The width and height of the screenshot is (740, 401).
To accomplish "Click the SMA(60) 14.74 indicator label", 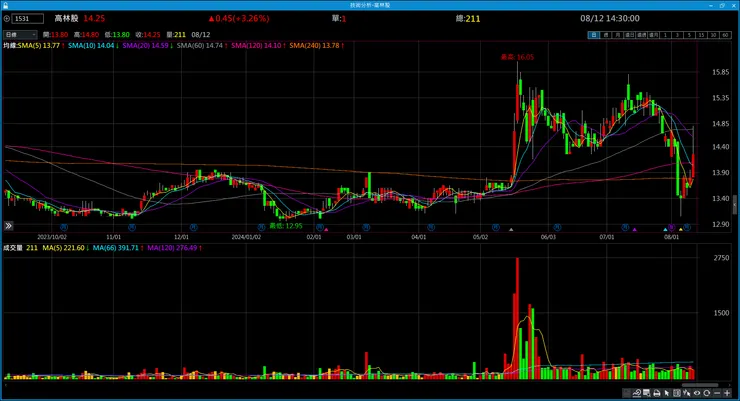I will pyautogui.click(x=202, y=46).
